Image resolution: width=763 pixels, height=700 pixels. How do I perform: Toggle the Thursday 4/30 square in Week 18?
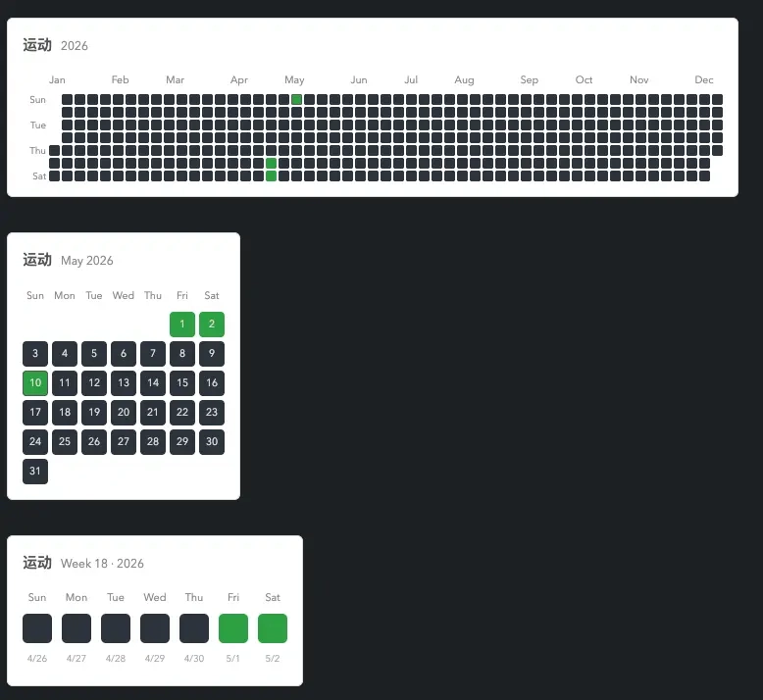click(194, 628)
